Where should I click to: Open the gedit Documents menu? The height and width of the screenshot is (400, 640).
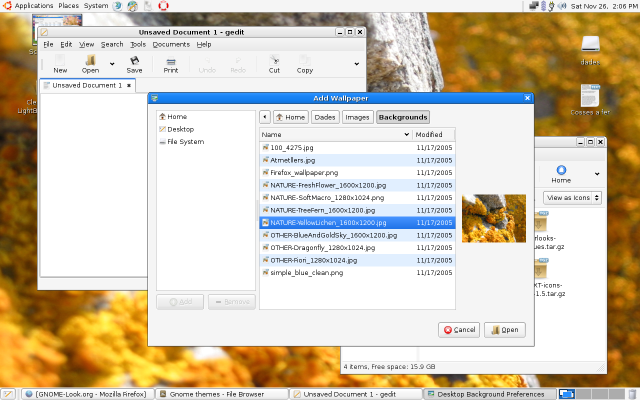171,44
